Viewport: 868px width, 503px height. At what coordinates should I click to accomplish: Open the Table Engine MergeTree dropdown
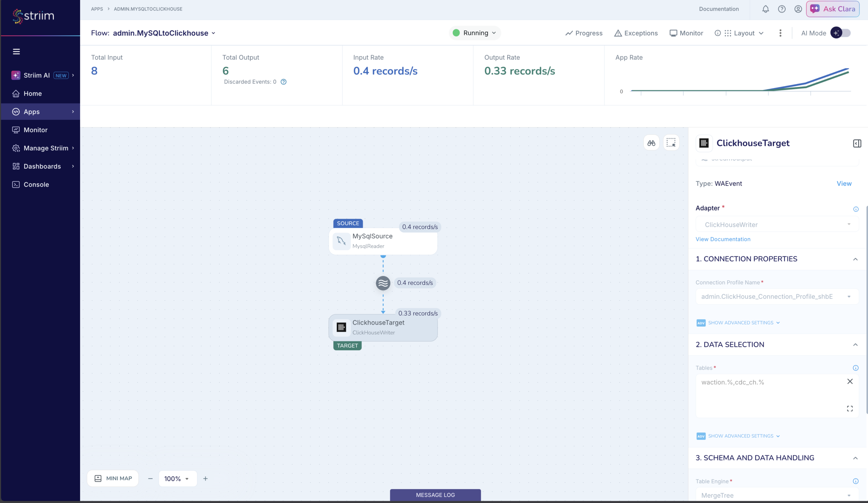click(777, 495)
